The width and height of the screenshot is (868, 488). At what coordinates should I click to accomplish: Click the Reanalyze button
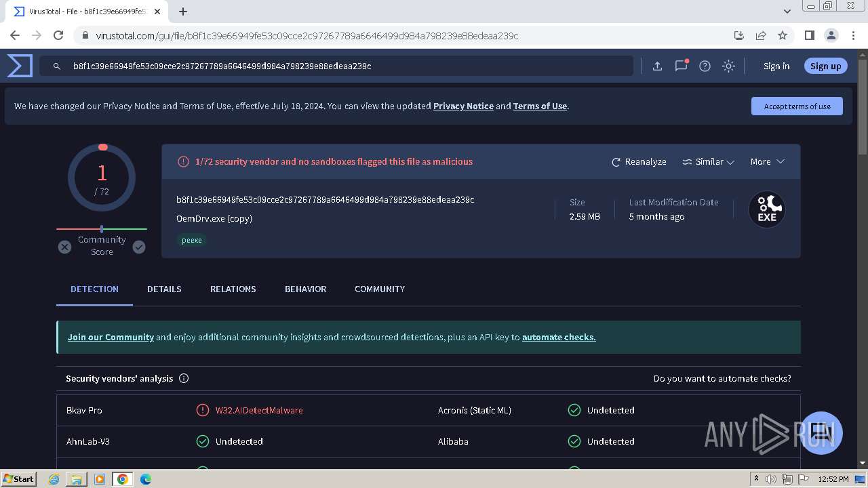tap(639, 162)
